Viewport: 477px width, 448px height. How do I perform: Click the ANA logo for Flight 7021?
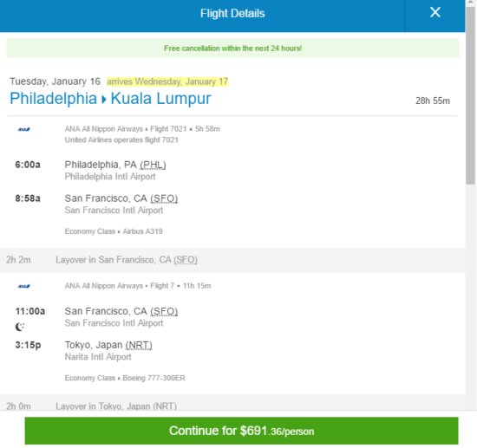tap(23, 129)
